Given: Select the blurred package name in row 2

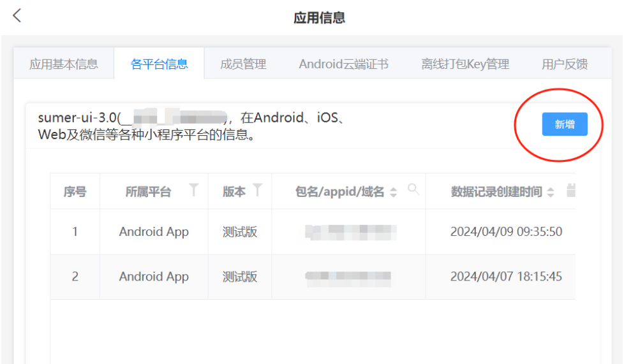Looking at the screenshot, I should (348, 278).
